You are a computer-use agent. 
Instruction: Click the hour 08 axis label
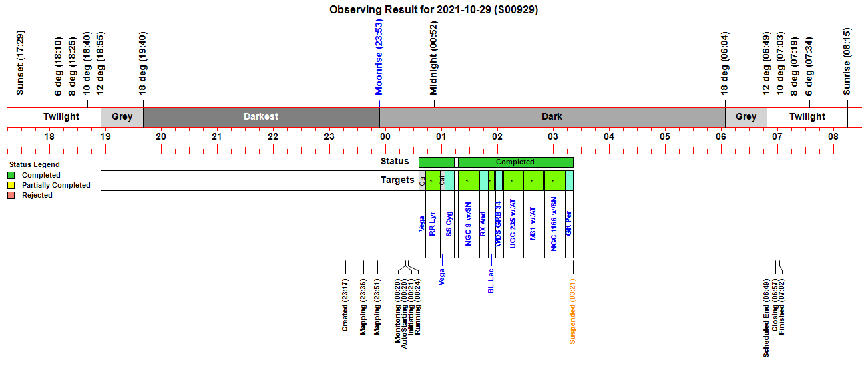(833, 137)
